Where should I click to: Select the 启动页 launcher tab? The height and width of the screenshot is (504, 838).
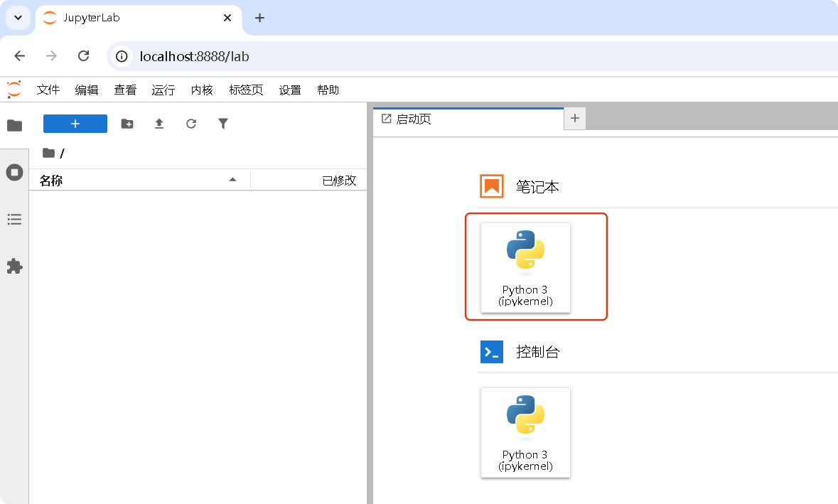click(468, 119)
